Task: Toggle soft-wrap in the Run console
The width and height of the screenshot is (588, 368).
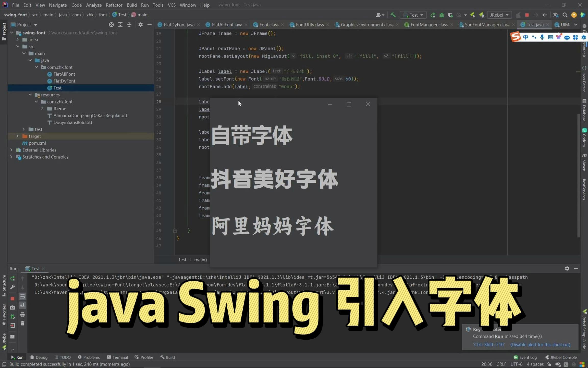Action: [22, 296]
